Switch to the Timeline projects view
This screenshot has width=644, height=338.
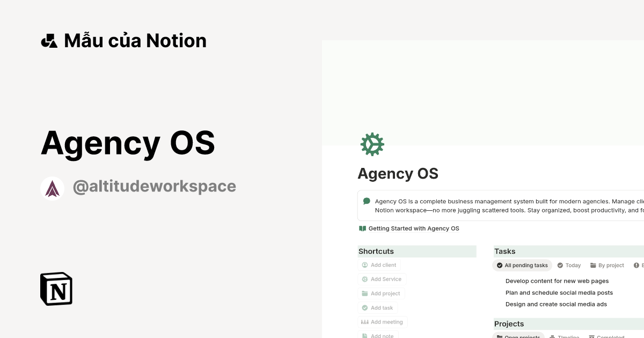[565, 337]
